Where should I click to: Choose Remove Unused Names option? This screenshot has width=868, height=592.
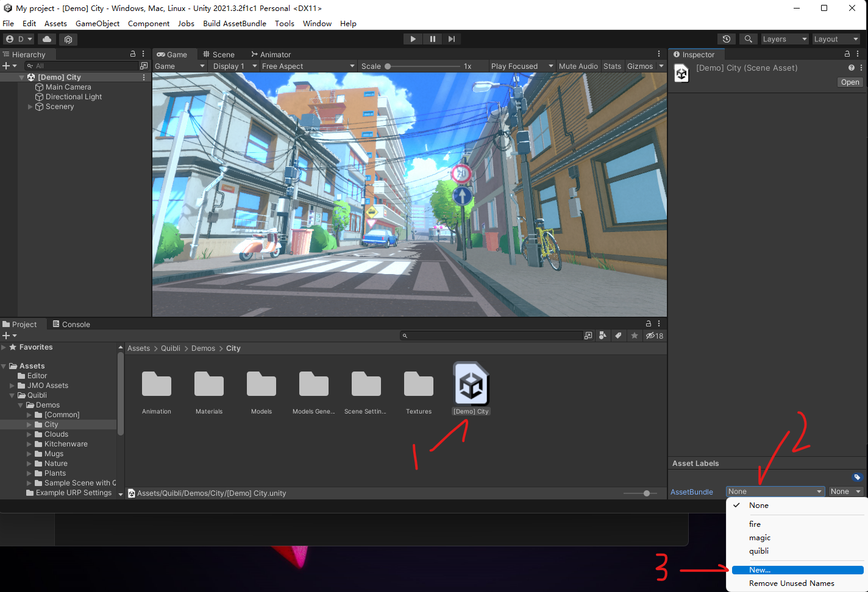791,583
